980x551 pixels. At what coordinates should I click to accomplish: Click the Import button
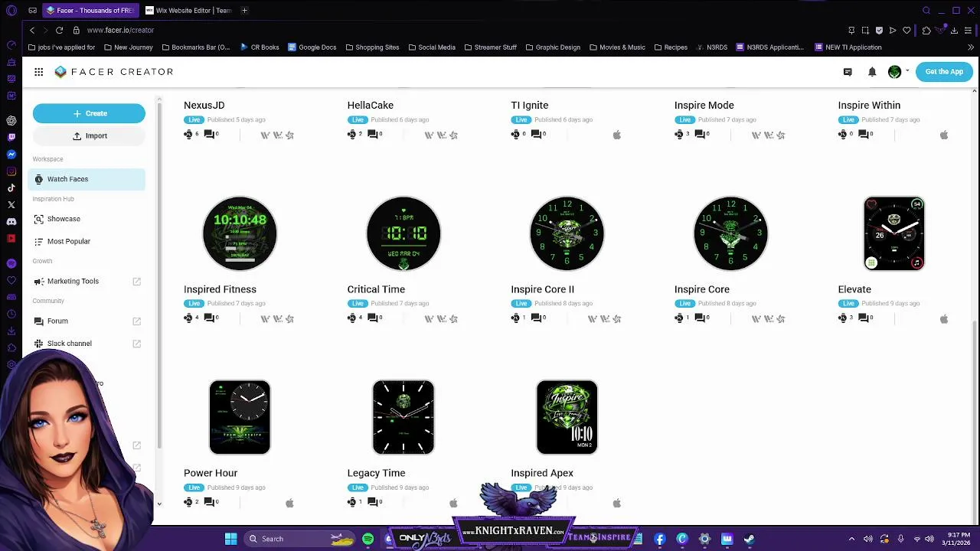click(89, 135)
